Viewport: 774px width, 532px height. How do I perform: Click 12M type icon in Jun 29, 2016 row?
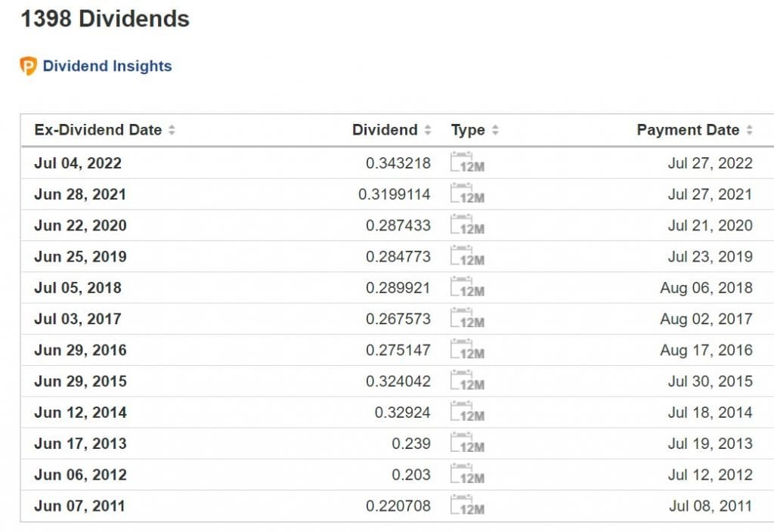467,350
